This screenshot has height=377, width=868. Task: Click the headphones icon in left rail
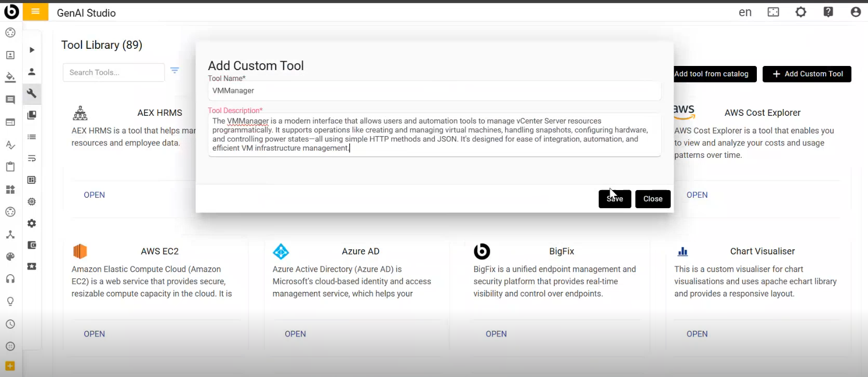click(x=10, y=279)
